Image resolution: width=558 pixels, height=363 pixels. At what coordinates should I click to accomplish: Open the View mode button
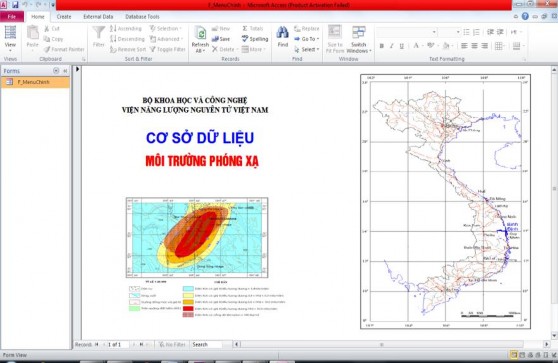pyautogui.click(x=10, y=38)
